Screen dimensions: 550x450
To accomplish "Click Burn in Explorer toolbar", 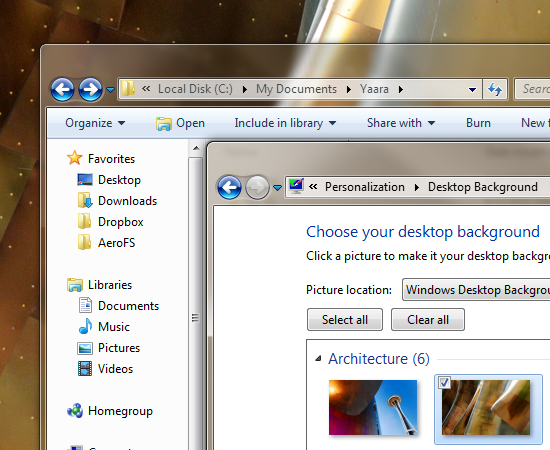I will 478,123.
